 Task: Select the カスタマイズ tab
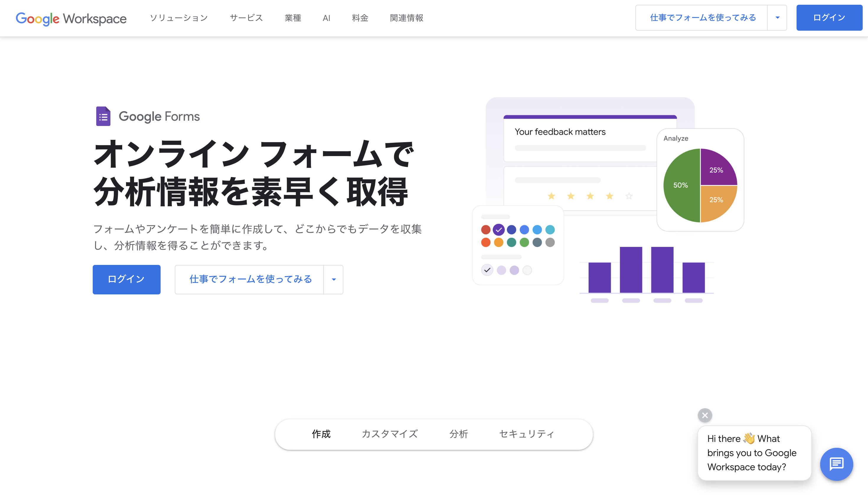(x=390, y=434)
